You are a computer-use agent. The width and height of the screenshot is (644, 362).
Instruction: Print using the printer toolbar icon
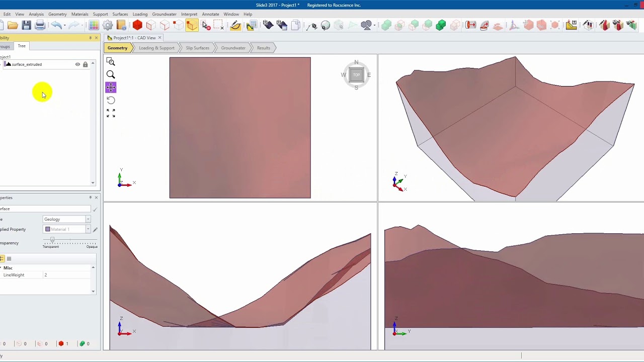(40, 25)
